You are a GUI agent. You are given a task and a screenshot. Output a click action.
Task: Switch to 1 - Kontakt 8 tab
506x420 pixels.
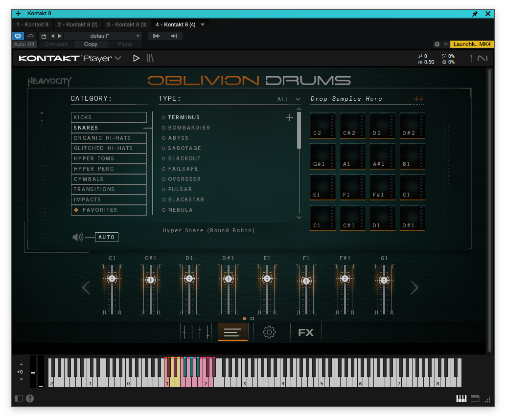click(x=33, y=24)
